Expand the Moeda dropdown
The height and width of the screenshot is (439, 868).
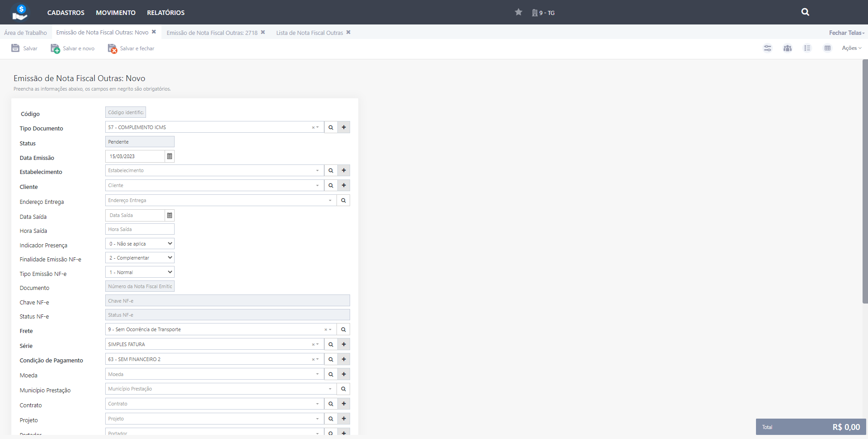click(317, 375)
